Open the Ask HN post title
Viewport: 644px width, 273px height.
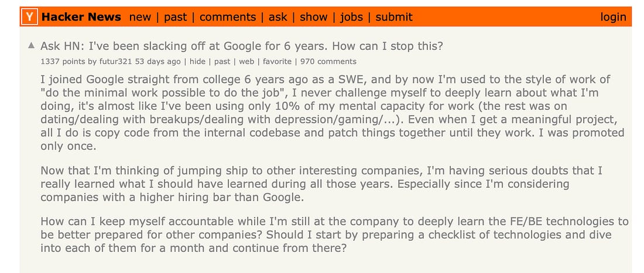(x=242, y=46)
